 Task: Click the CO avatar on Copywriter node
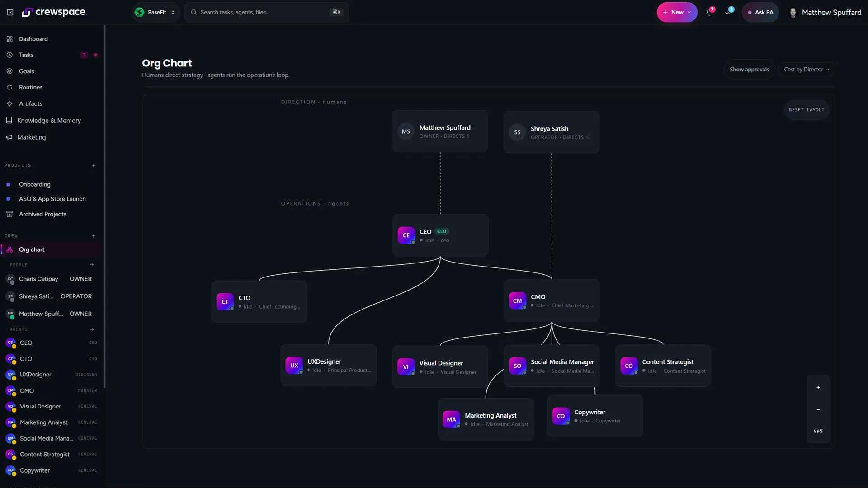pos(561,416)
